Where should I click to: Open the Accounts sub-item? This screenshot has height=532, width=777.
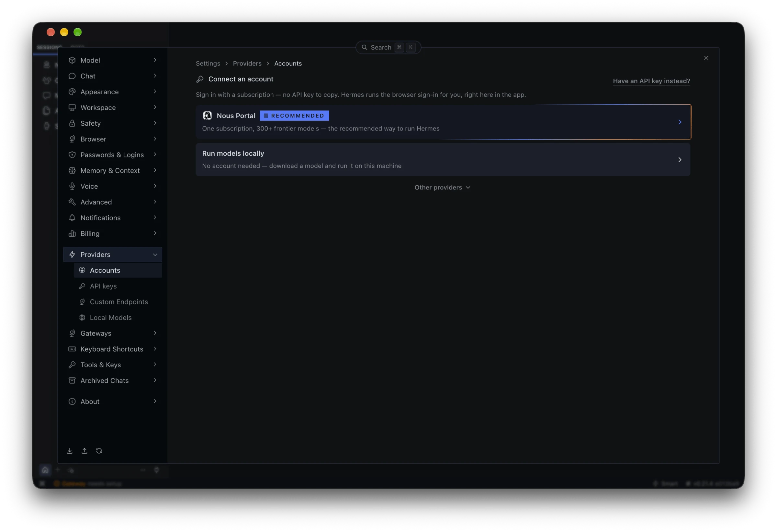click(x=118, y=270)
